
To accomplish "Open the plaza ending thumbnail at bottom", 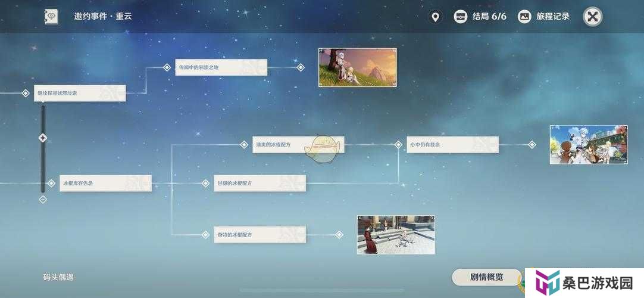I will click(x=396, y=235).
